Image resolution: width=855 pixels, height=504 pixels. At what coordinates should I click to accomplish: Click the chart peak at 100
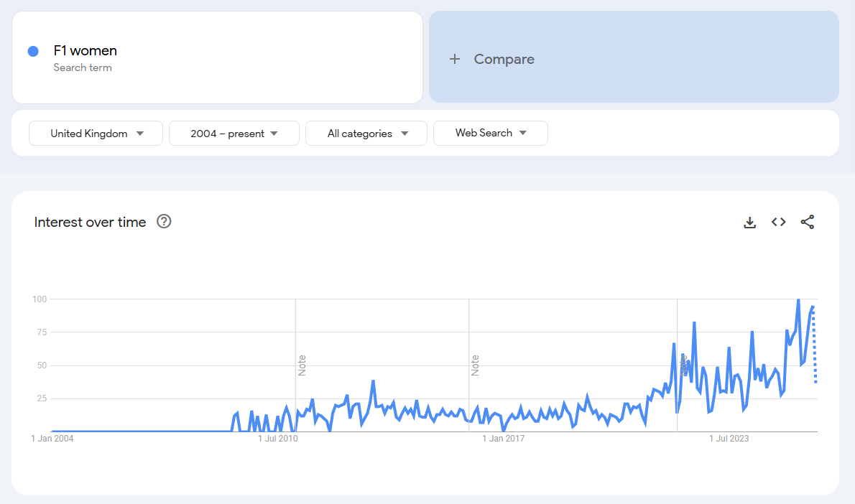[798, 299]
